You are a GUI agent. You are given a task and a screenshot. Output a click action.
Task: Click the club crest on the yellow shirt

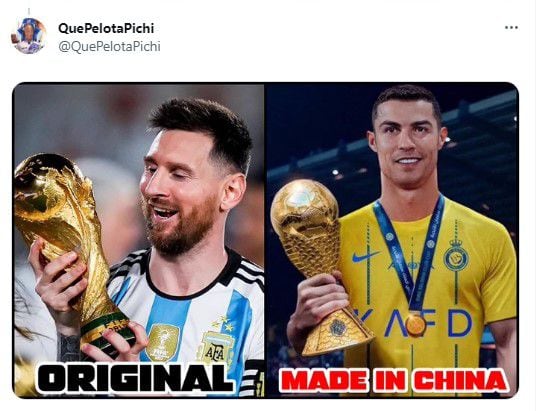point(456,255)
